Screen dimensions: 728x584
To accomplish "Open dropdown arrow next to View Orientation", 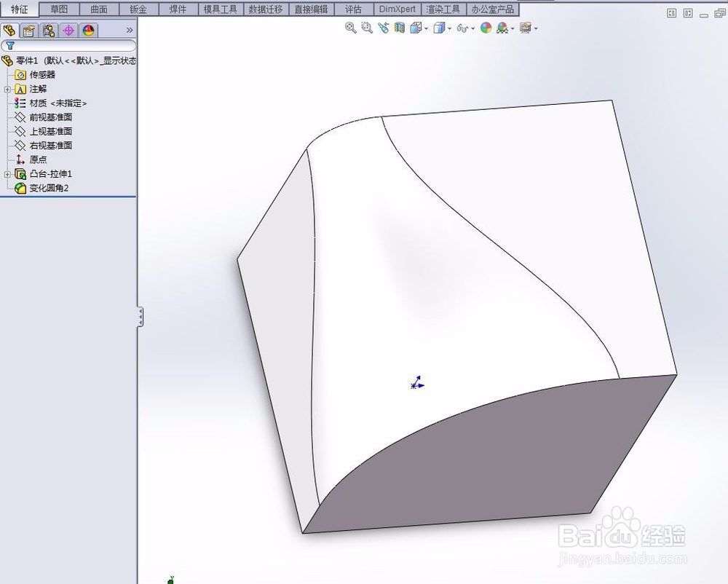I will (x=426, y=29).
